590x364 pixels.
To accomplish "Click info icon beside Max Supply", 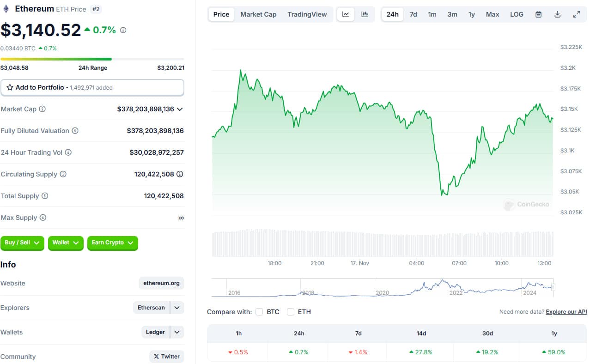I will (x=43, y=218).
